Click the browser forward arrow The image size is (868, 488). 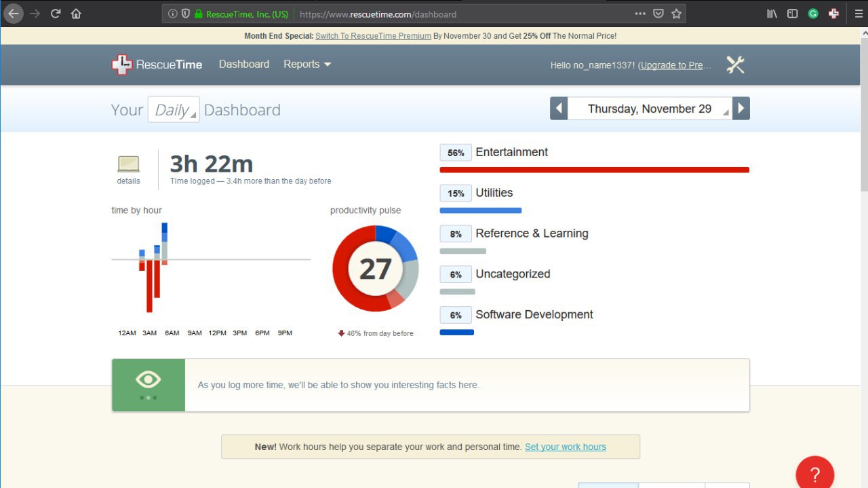[x=35, y=14]
